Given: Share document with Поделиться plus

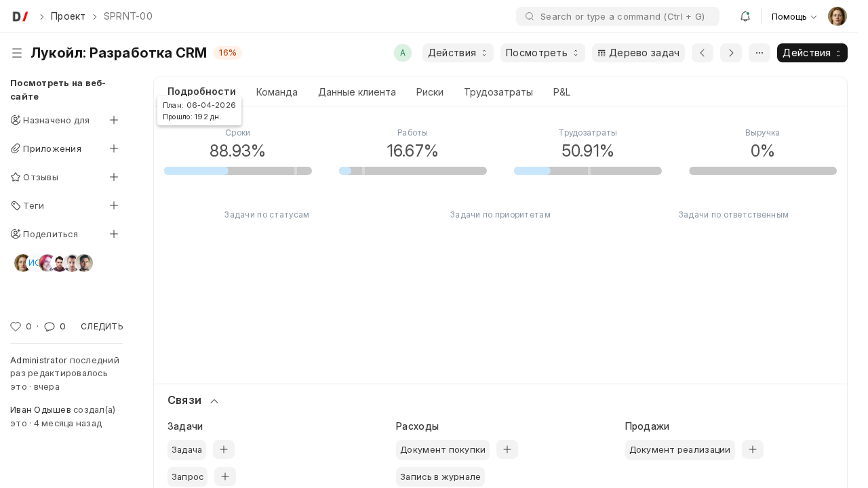Looking at the screenshot, I should click(114, 234).
